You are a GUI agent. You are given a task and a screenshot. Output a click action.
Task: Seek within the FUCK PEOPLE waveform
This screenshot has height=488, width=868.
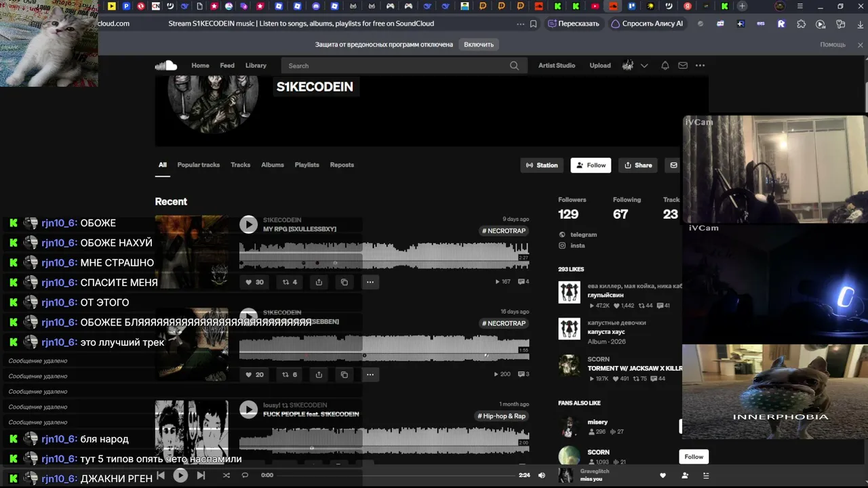click(x=384, y=441)
